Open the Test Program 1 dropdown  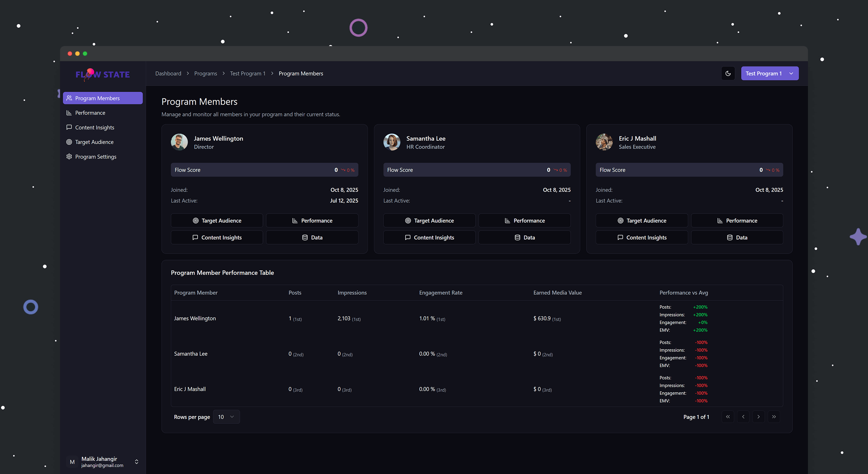coord(769,73)
